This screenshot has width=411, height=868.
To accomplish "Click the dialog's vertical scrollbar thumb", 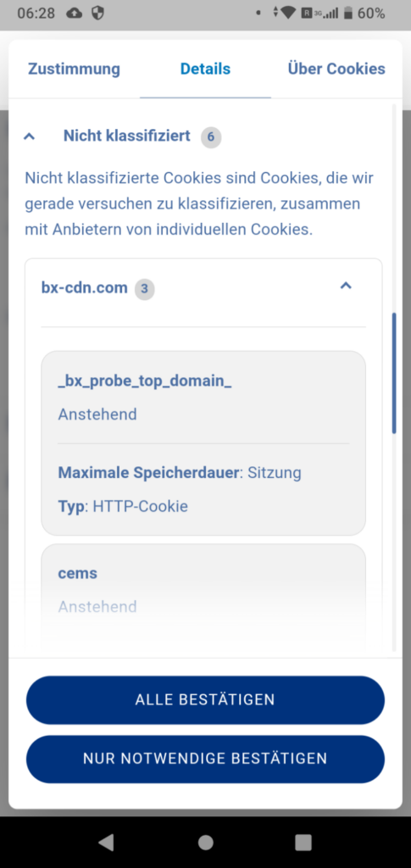I will (394, 374).
